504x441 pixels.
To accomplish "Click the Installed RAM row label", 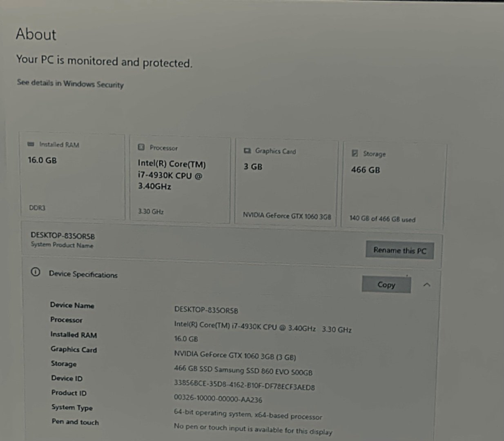I will click(74, 334).
